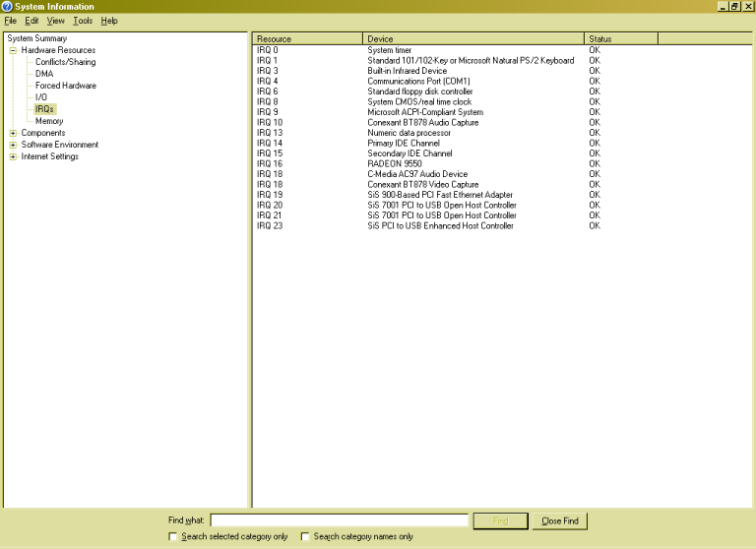Toggle Search selected category only checkbox

click(x=173, y=536)
